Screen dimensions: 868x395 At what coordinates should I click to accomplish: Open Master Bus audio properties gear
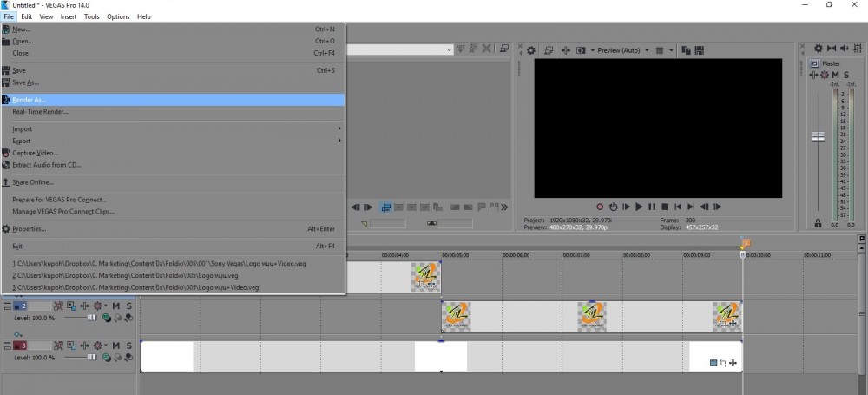pos(819,49)
